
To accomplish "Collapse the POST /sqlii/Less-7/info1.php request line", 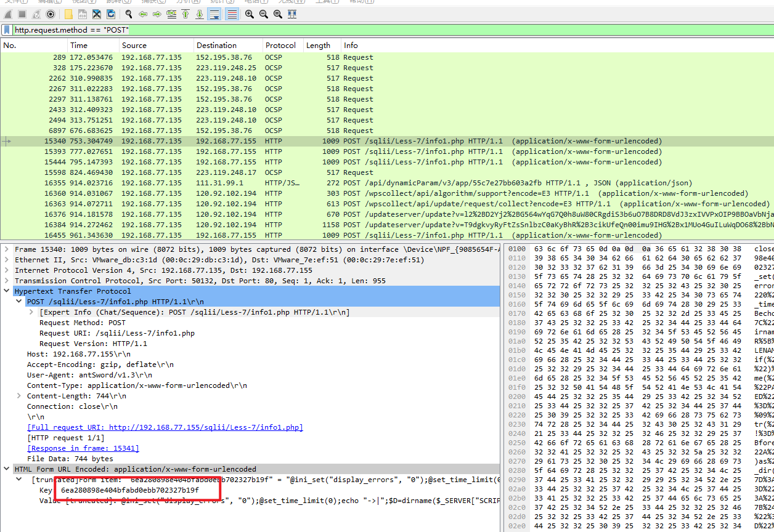I will (20, 302).
